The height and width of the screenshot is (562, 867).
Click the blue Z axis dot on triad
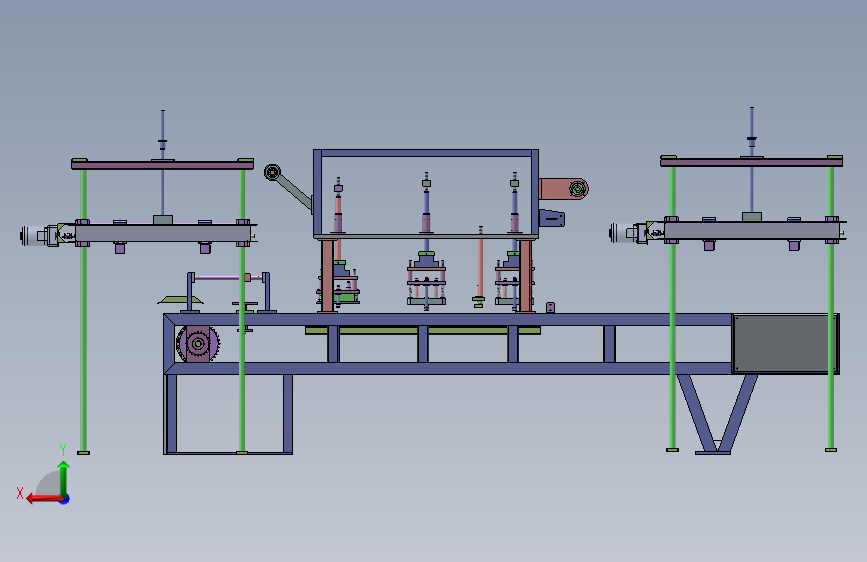click(x=65, y=499)
